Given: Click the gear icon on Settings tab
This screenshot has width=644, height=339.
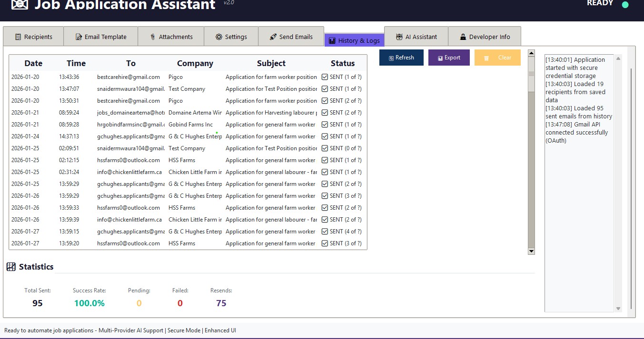Looking at the screenshot, I should point(219,36).
